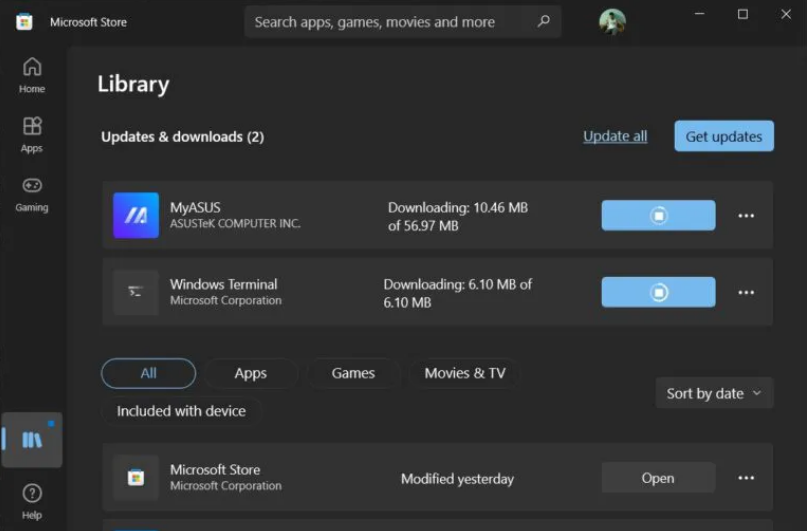Stop the MyASUS download
807x531 pixels.
(x=658, y=215)
